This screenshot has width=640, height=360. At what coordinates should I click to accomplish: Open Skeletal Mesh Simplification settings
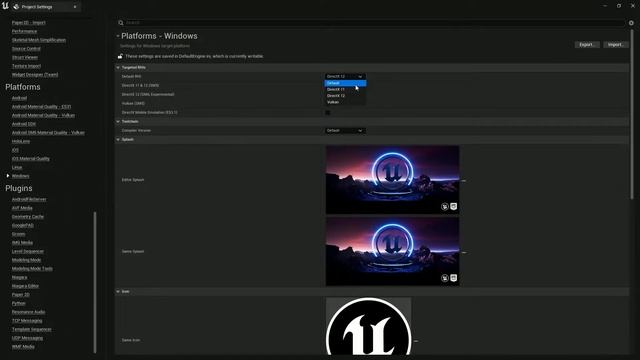pos(39,40)
